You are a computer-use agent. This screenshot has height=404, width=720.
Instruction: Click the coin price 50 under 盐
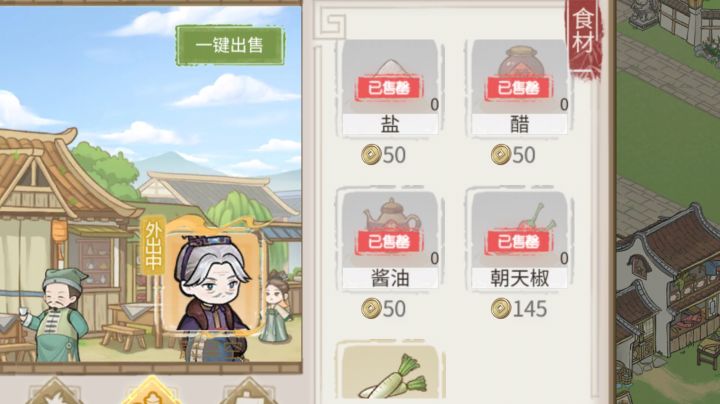pyautogui.click(x=383, y=155)
